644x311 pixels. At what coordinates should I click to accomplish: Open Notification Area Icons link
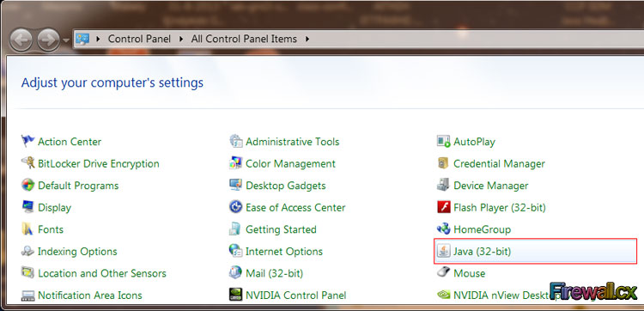[90, 296]
